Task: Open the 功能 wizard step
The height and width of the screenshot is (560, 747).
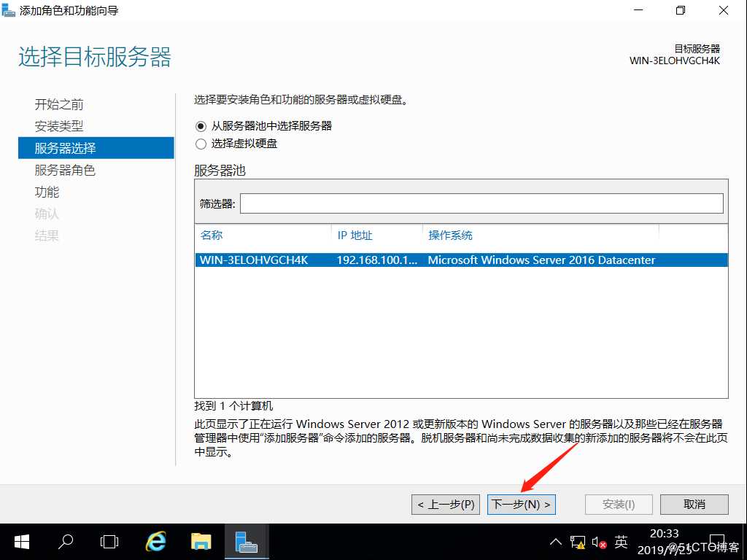Action: [x=47, y=192]
